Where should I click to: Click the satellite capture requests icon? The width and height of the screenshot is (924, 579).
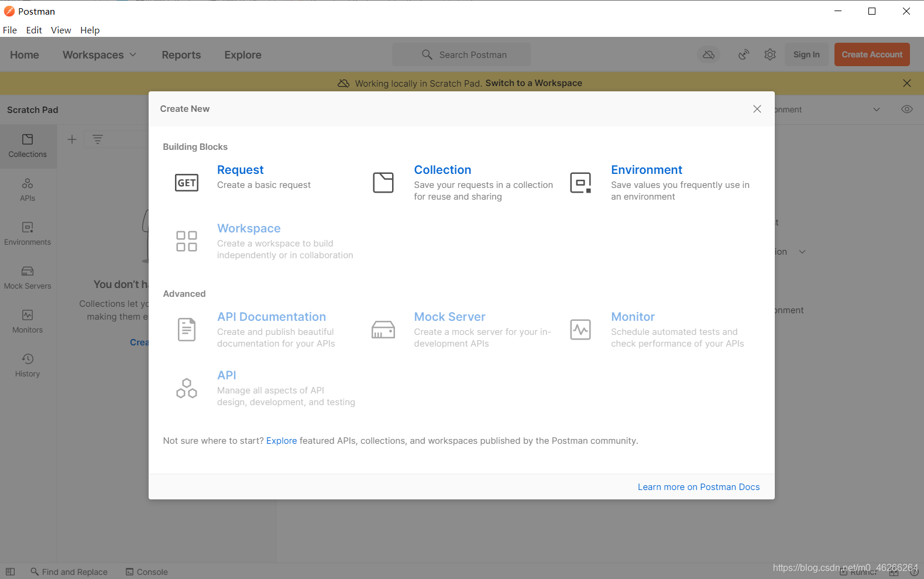[x=744, y=54]
